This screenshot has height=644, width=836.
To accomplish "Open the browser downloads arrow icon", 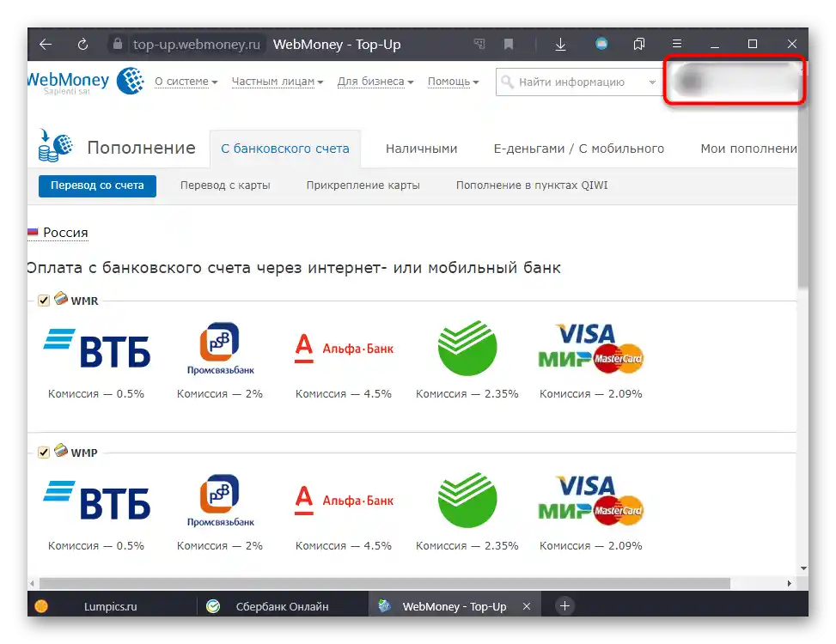I will pos(560,44).
